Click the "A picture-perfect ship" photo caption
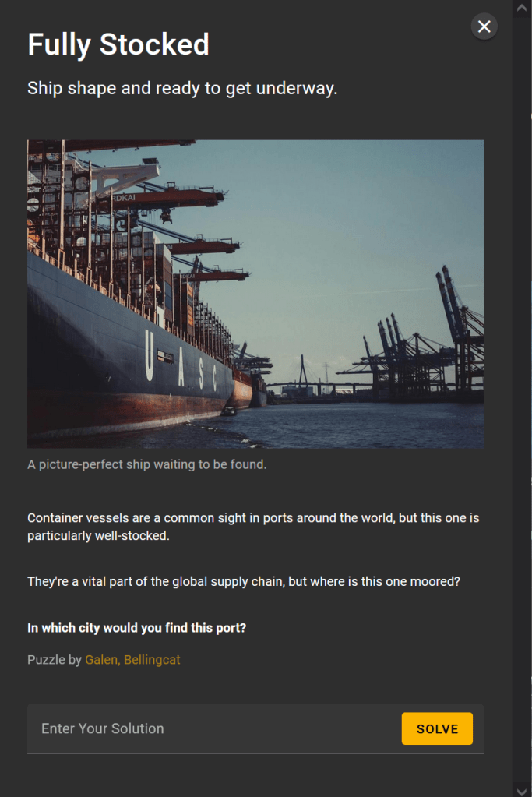 click(x=147, y=465)
